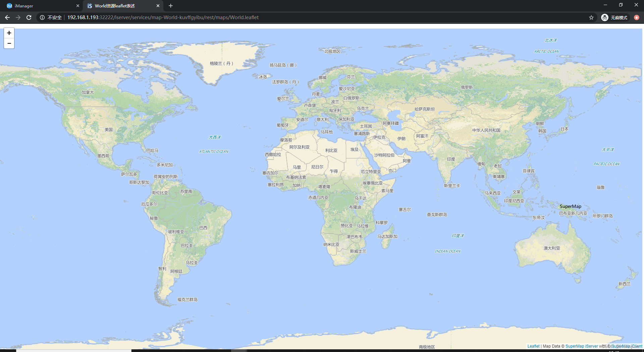Image resolution: width=644 pixels, height=352 pixels.
Task: Click the 墨西哥 country label
Action: click(103, 156)
